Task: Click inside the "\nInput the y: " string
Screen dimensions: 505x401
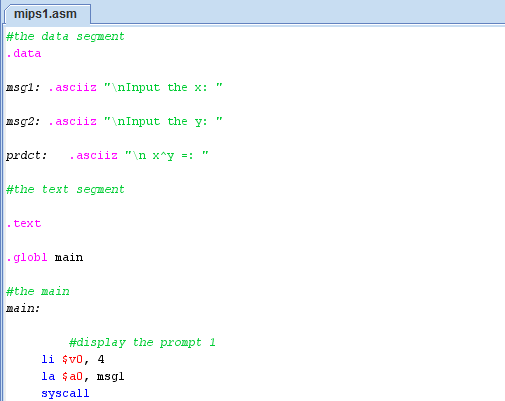Action: (163, 121)
